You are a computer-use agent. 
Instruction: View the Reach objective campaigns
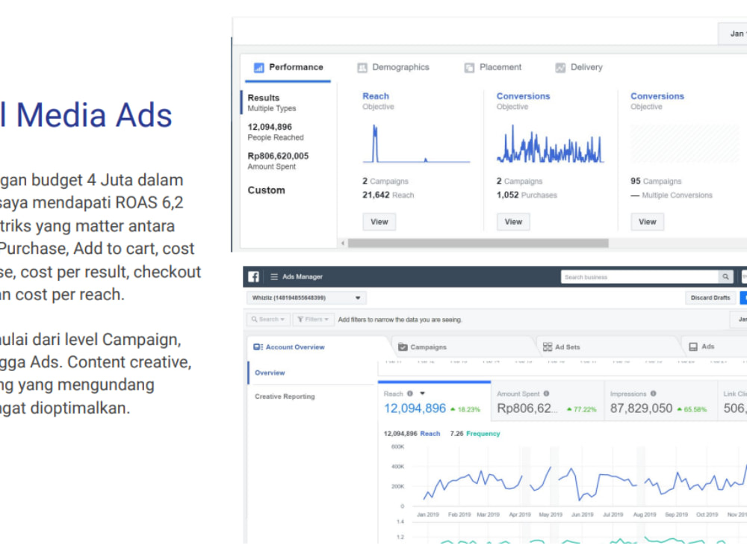coord(379,222)
